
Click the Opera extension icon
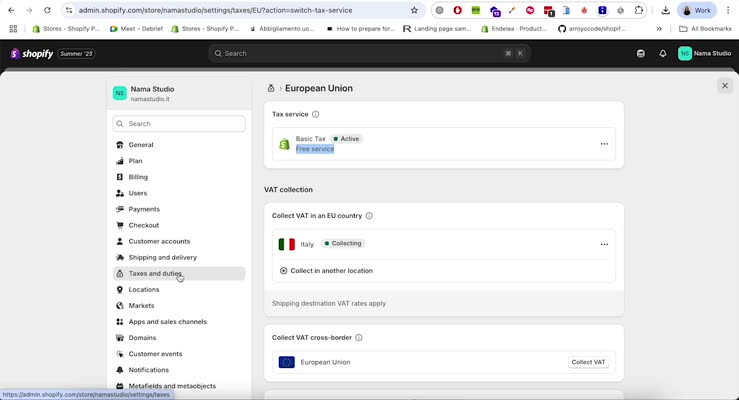pos(457,10)
